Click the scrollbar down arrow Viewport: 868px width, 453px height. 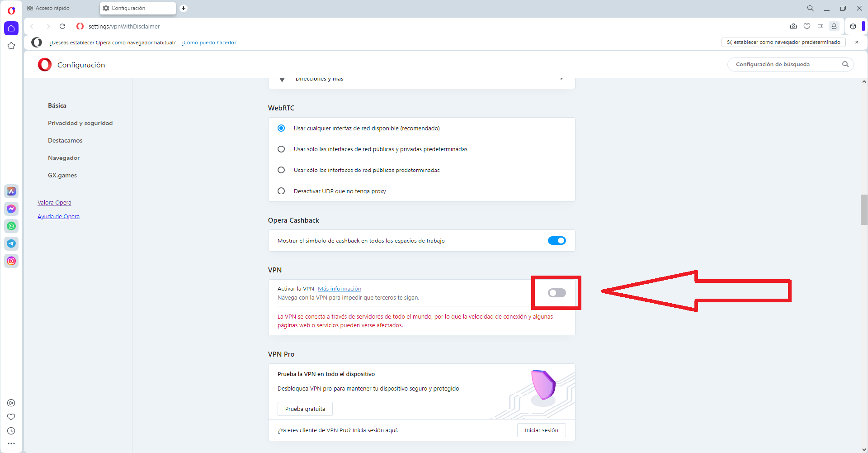[x=864, y=450]
